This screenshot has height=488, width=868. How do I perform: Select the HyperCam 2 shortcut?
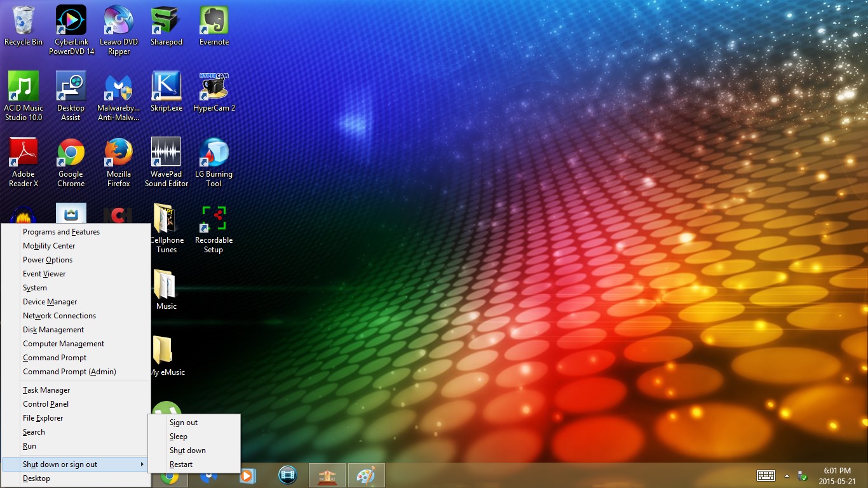pyautogui.click(x=214, y=93)
